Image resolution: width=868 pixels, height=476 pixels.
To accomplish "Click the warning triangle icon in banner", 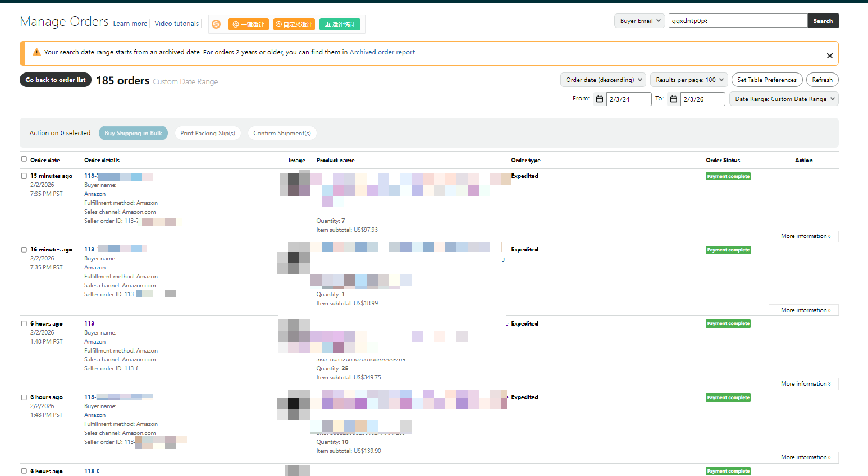I will tap(36, 52).
